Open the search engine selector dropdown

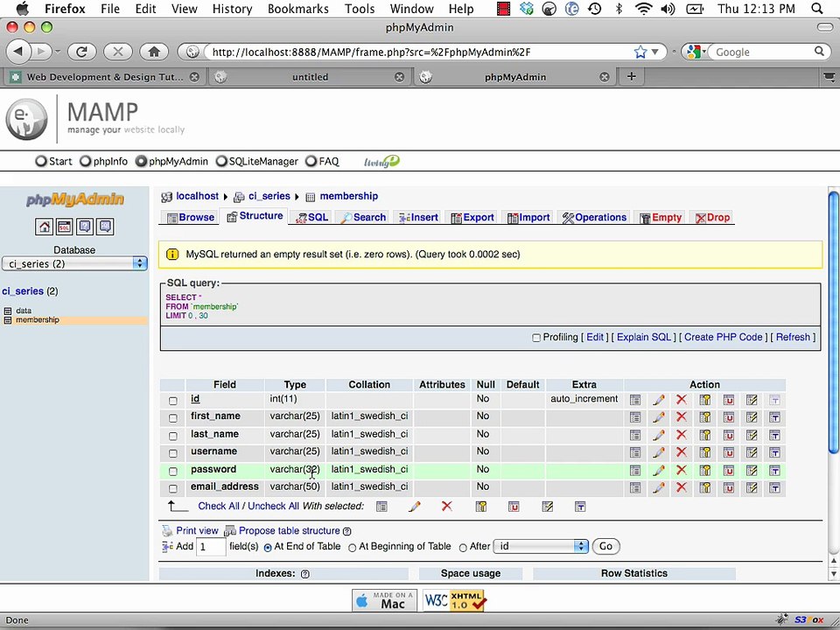(695, 52)
